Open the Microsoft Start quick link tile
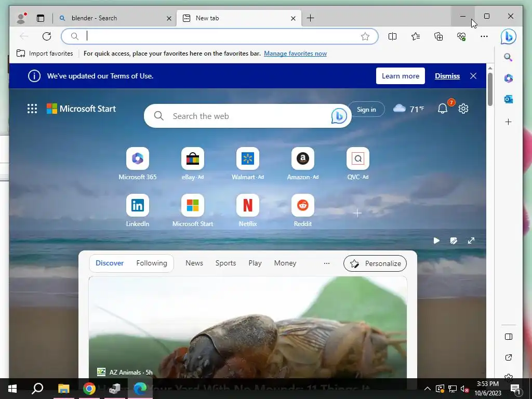 tap(192, 211)
